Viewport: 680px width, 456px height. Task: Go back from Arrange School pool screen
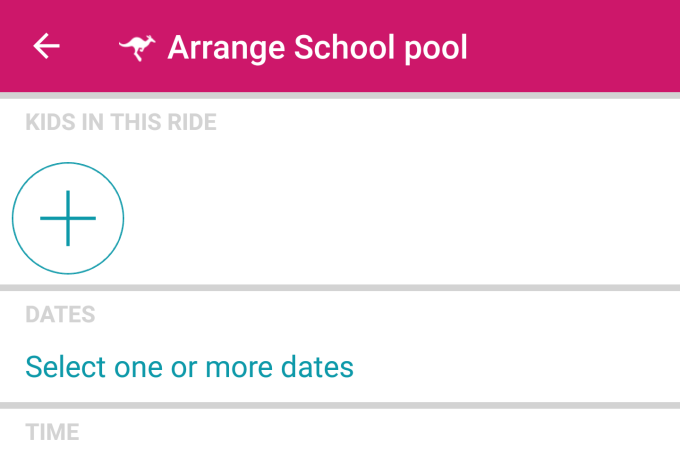[46, 46]
